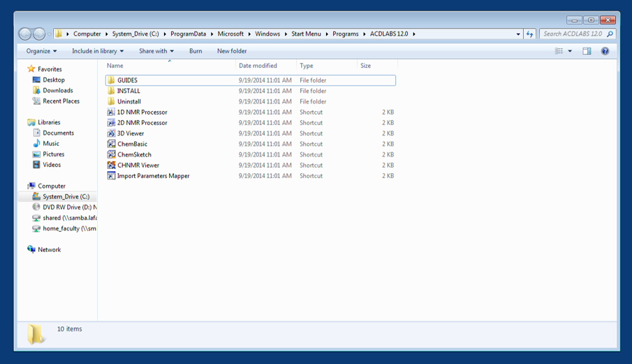Open Desktop in Favorites
The width and height of the screenshot is (632, 364).
(x=54, y=80)
